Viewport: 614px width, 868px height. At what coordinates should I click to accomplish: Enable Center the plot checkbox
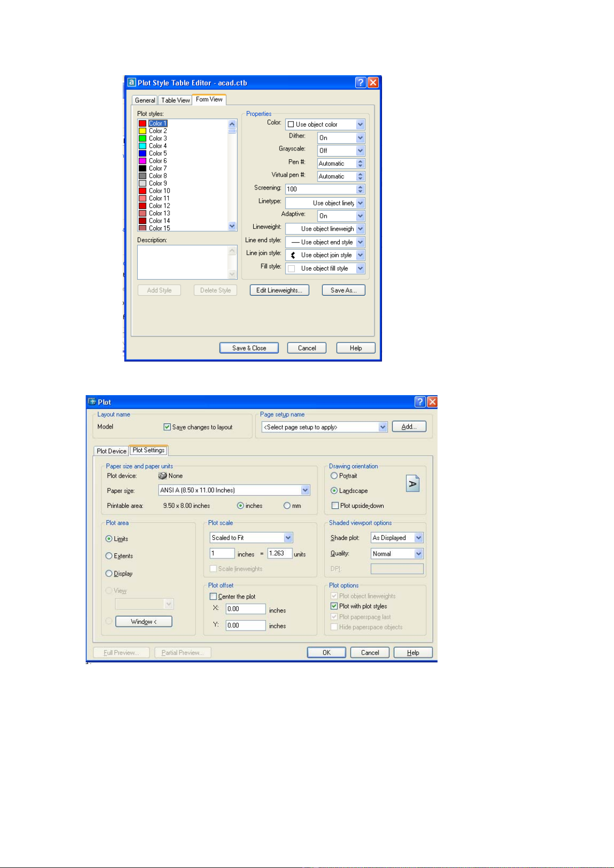pyautogui.click(x=213, y=597)
